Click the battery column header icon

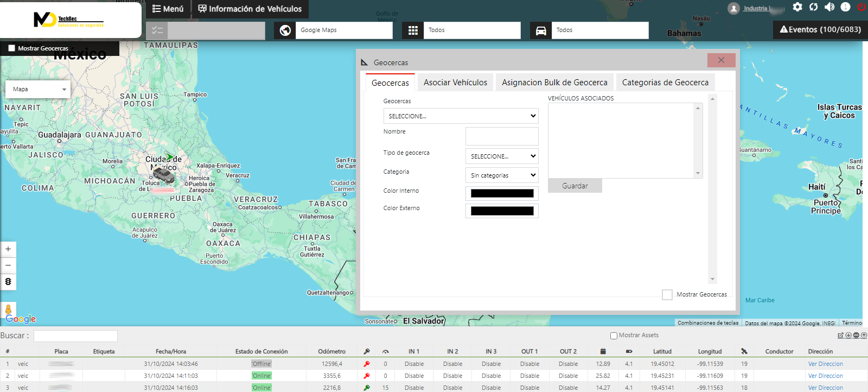629,351
